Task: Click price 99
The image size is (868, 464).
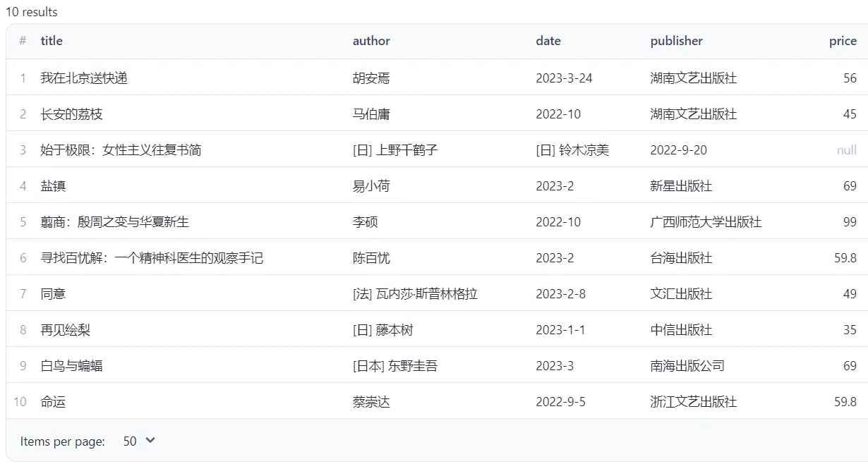Action: coord(850,221)
